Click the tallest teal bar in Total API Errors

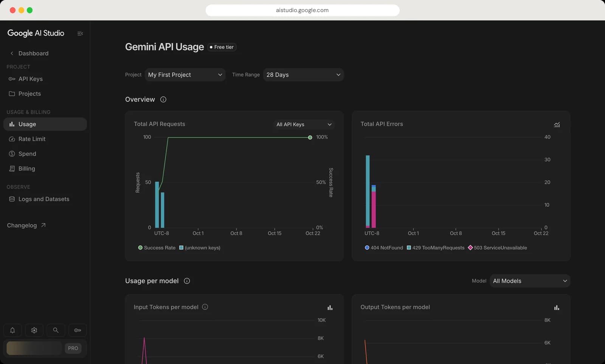tap(368, 191)
